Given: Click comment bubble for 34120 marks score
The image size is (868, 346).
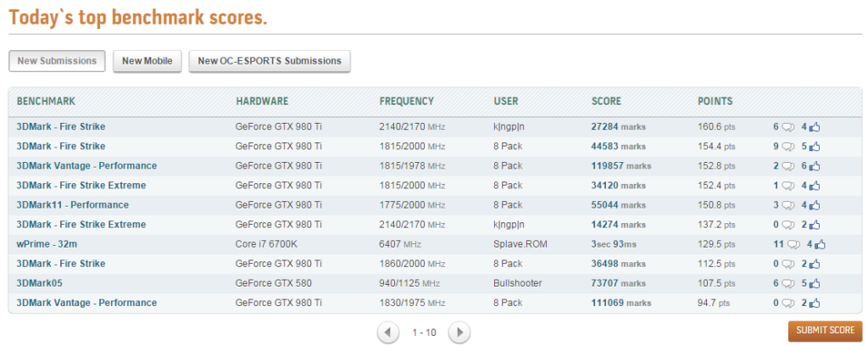Looking at the screenshot, I should 787,186.
